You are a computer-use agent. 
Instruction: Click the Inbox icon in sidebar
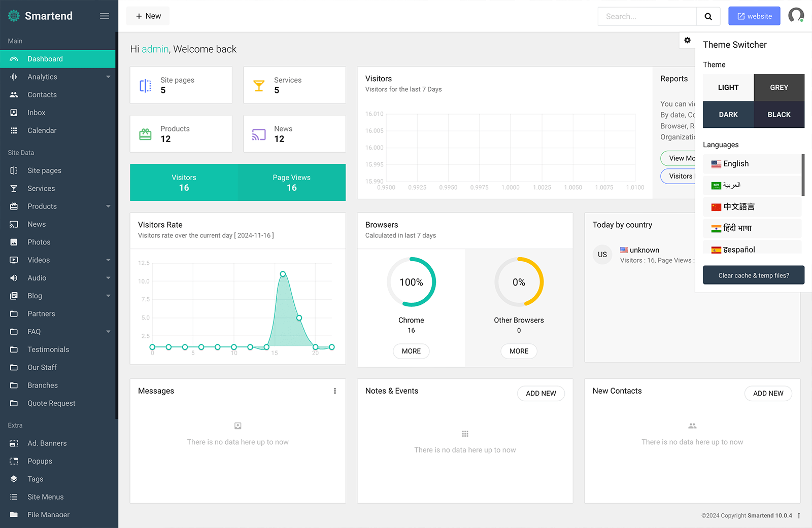14,113
